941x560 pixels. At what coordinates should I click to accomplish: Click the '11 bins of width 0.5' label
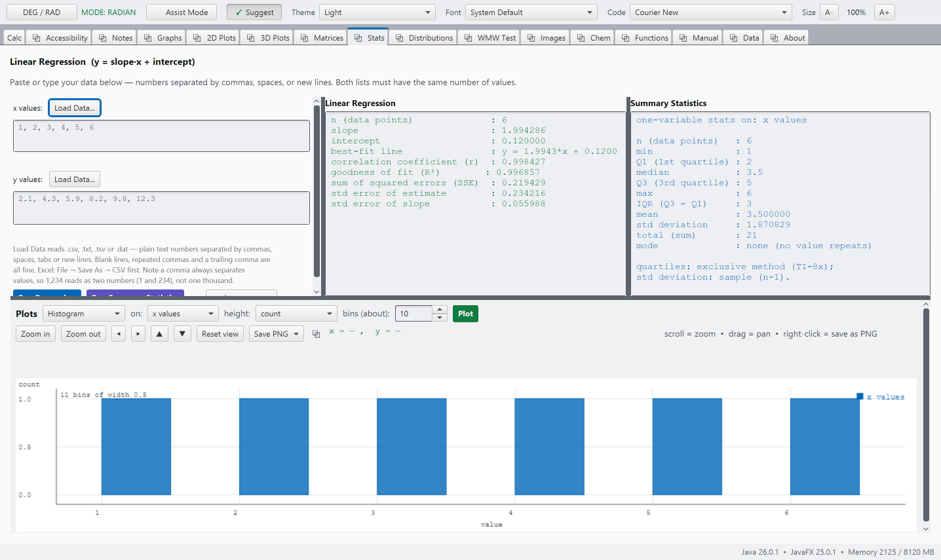(104, 395)
